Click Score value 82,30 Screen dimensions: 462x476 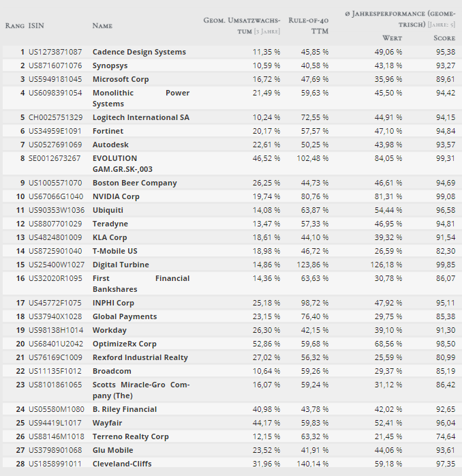click(x=446, y=251)
